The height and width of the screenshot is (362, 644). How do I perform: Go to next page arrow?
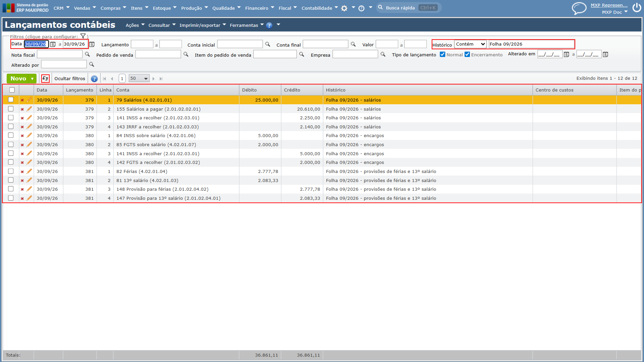point(154,79)
